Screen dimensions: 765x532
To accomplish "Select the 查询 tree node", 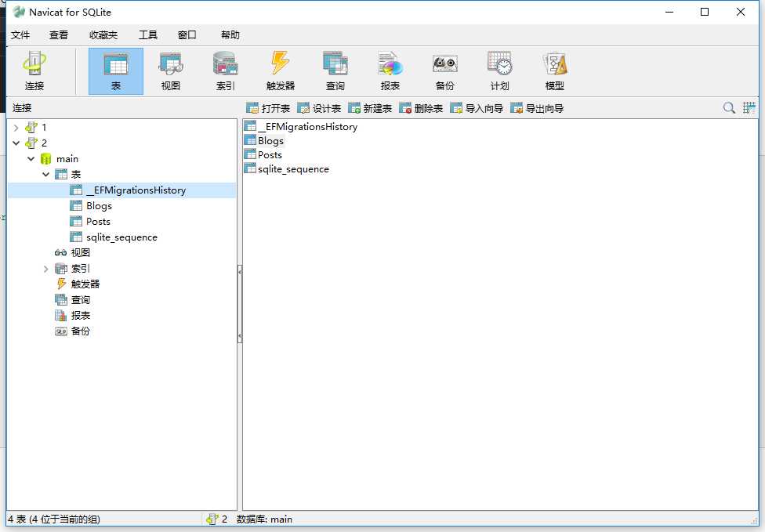I will click(72, 300).
